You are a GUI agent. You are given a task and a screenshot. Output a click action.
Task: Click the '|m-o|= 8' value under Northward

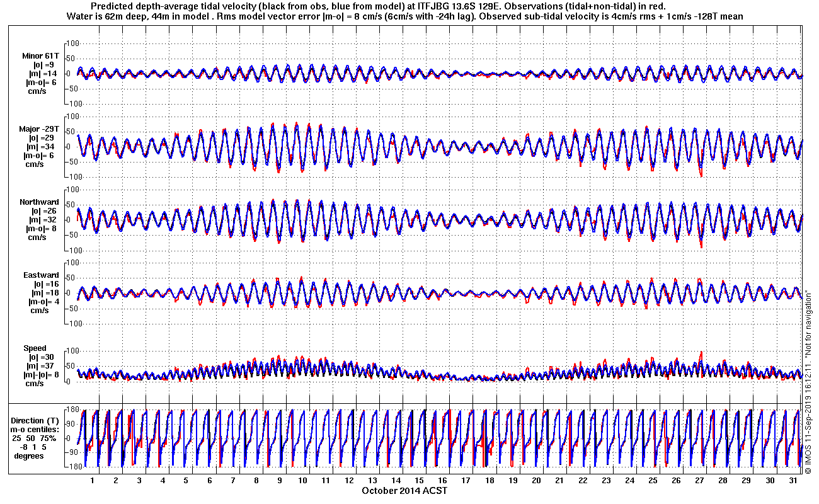pyautogui.click(x=42, y=229)
